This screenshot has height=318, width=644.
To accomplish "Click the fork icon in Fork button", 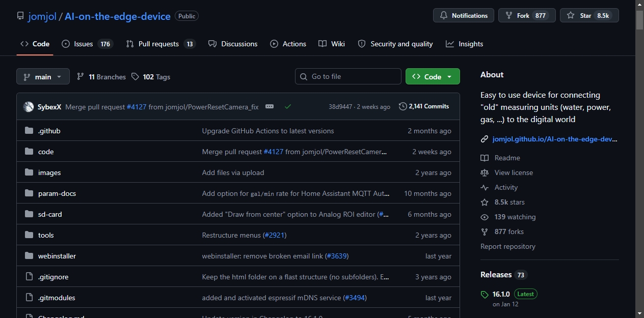I will (509, 16).
